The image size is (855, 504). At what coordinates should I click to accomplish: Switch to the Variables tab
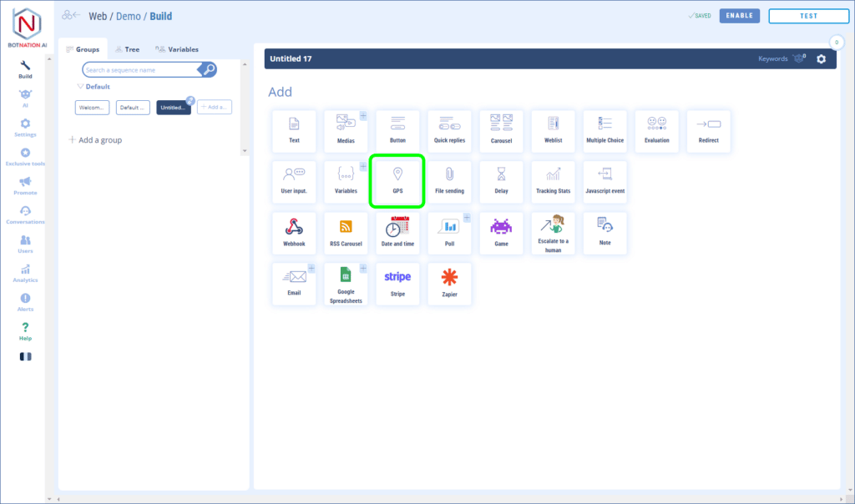[177, 49]
